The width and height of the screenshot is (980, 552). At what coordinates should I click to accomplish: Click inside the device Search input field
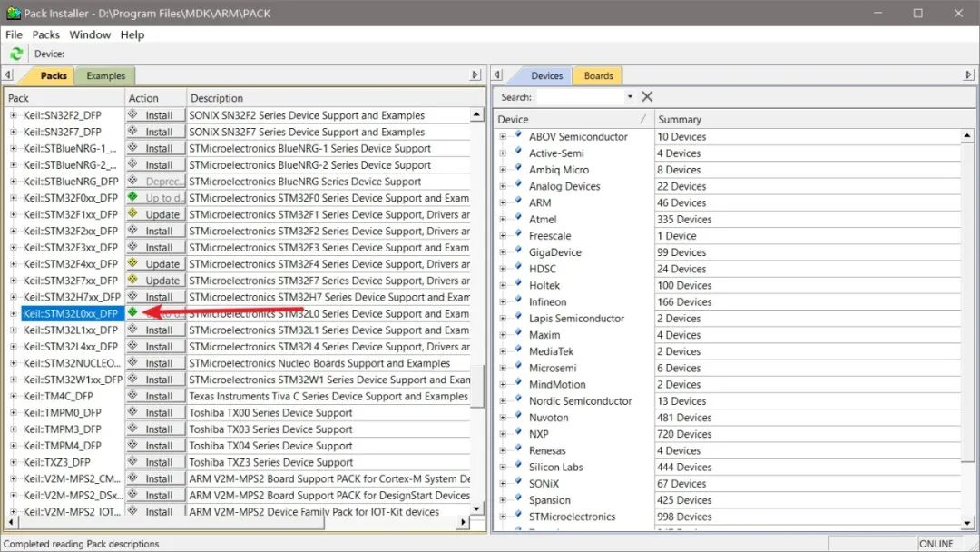coord(580,97)
